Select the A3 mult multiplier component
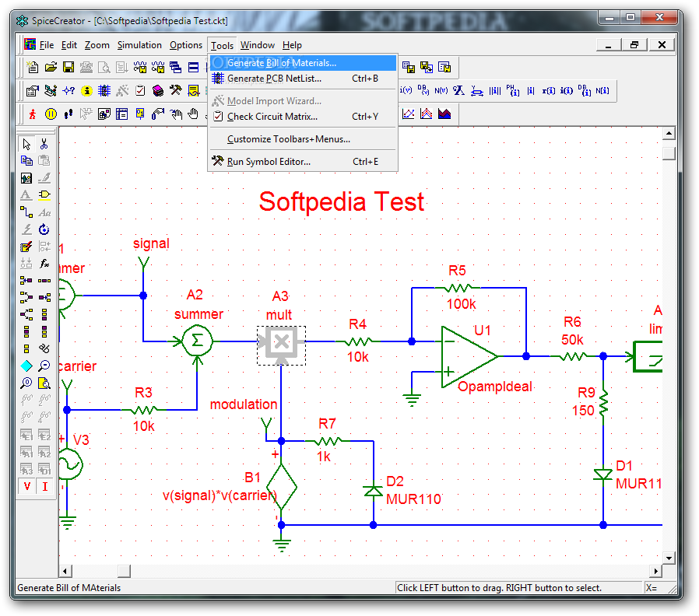 [281, 345]
